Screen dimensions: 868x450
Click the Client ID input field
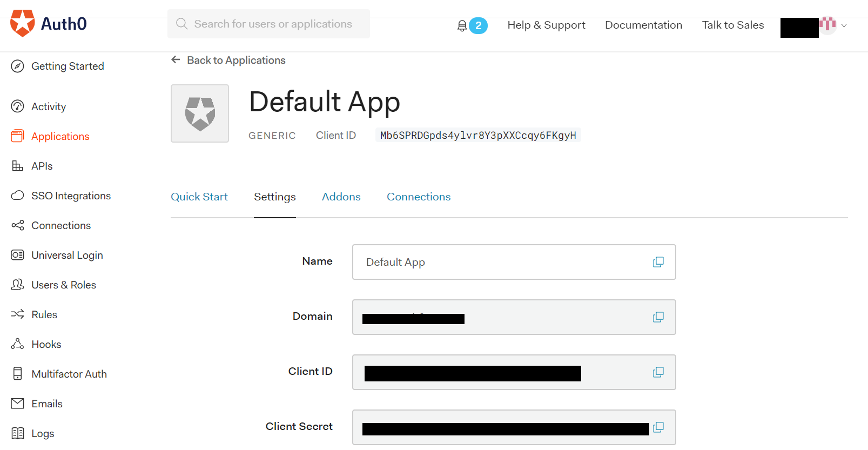pos(514,372)
